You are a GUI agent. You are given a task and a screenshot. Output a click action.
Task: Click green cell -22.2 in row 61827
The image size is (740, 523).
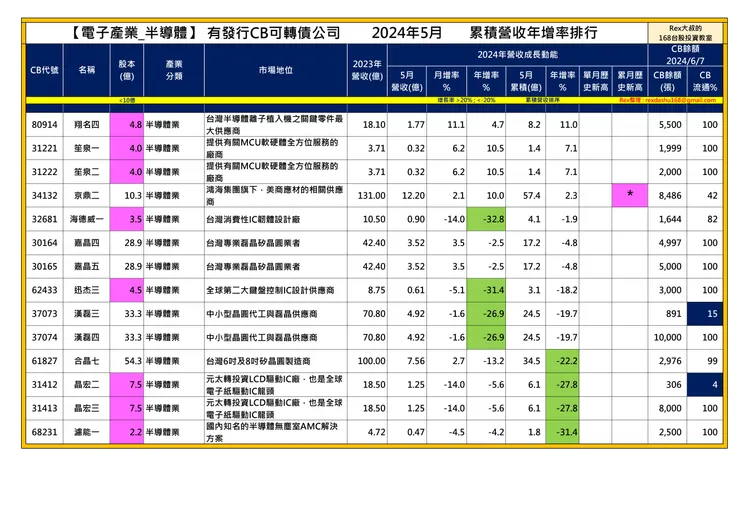562,361
